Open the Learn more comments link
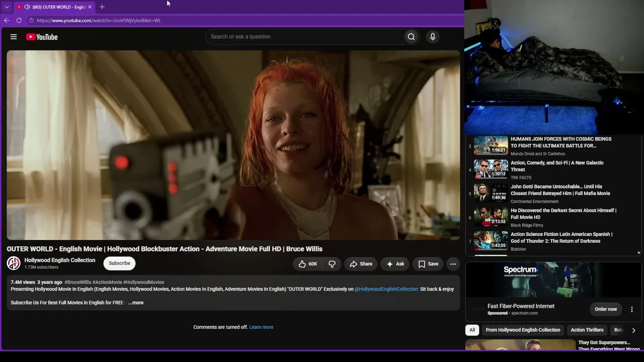644x362 pixels. pos(261,327)
